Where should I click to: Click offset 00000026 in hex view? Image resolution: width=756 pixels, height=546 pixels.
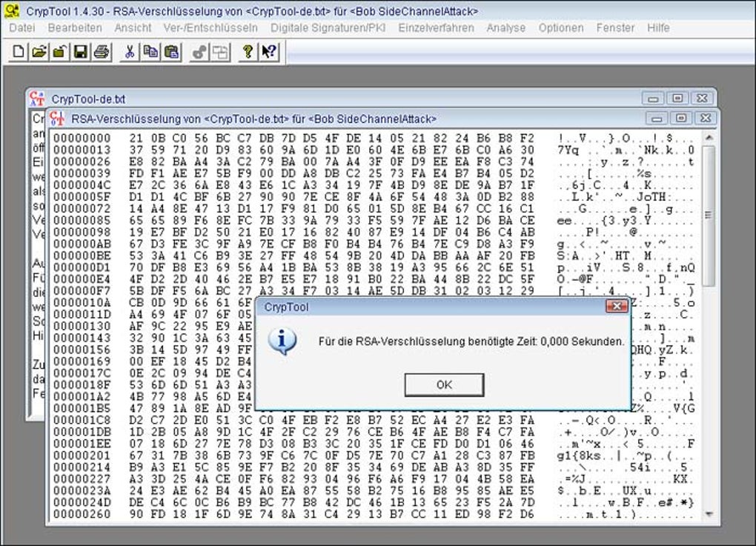[x=82, y=162]
